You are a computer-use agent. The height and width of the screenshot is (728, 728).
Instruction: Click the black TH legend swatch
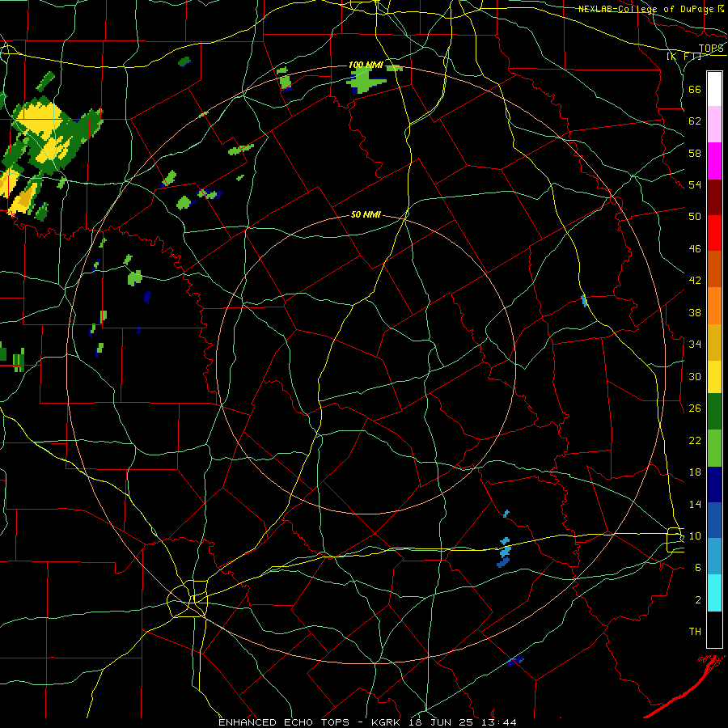714,629
